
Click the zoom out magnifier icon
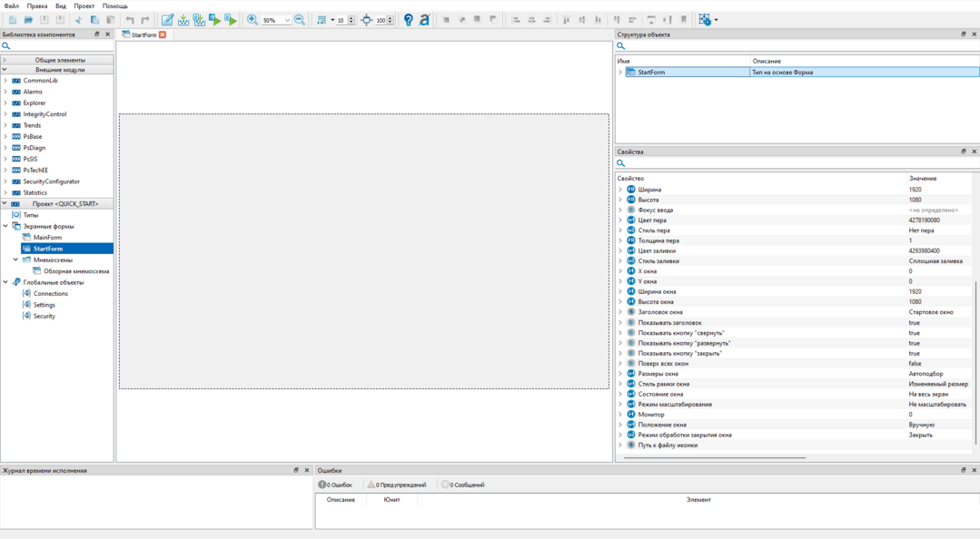[300, 20]
